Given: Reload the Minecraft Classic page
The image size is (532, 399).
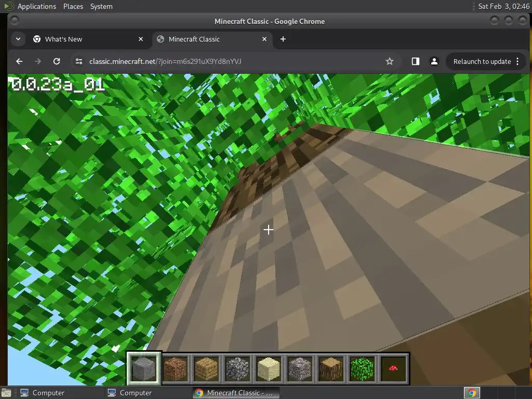Looking at the screenshot, I should [x=57, y=61].
